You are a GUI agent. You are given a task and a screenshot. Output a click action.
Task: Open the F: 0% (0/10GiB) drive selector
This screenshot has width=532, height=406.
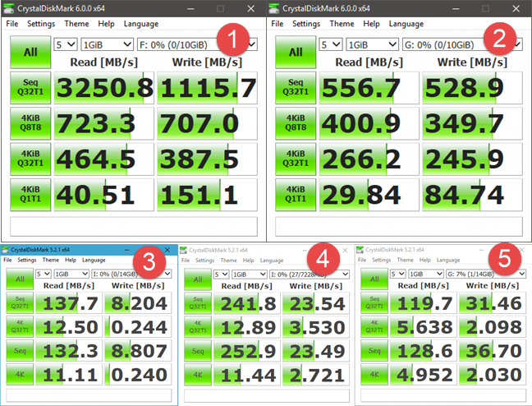coord(197,44)
